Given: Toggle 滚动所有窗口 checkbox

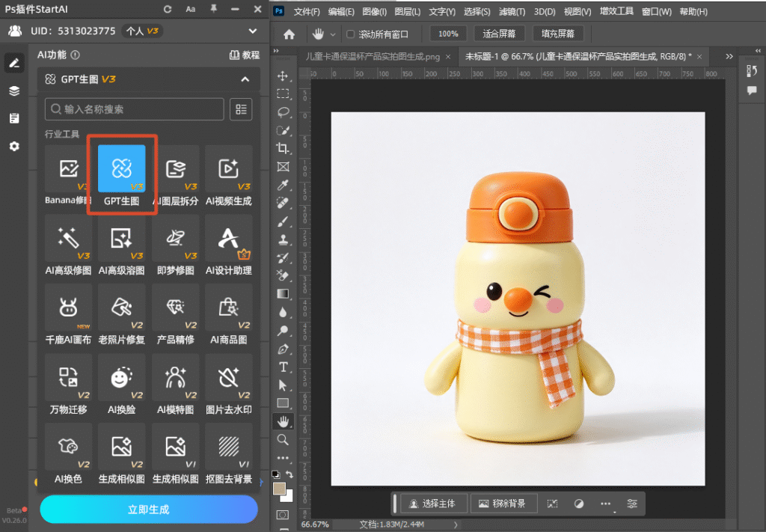Looking at the screenshot, I should tap(350, 34).
